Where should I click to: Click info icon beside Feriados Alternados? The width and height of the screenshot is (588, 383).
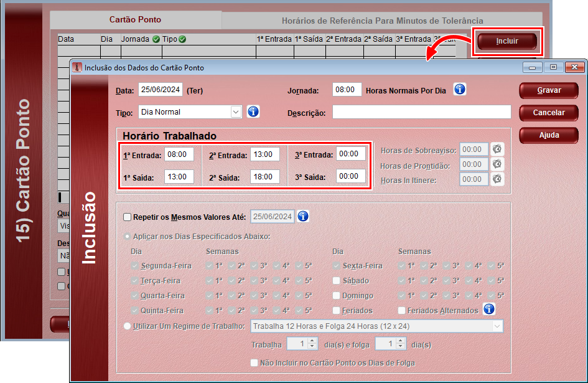coord(489,309)
